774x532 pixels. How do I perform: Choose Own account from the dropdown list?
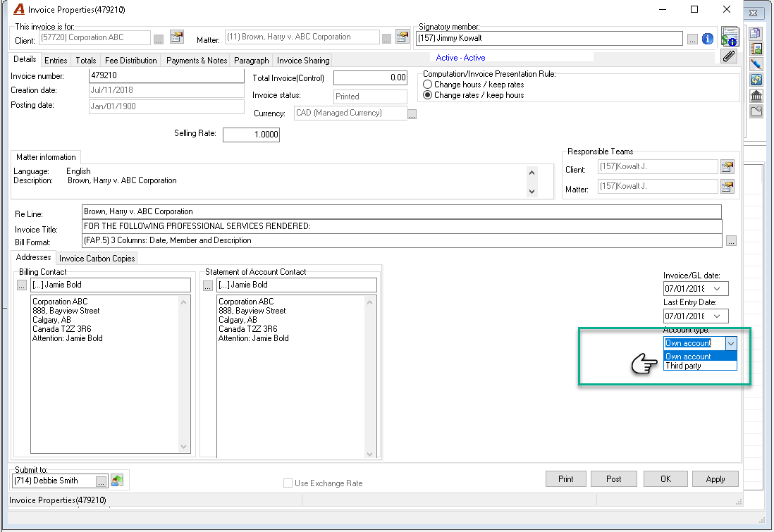[x=700, y=357]
